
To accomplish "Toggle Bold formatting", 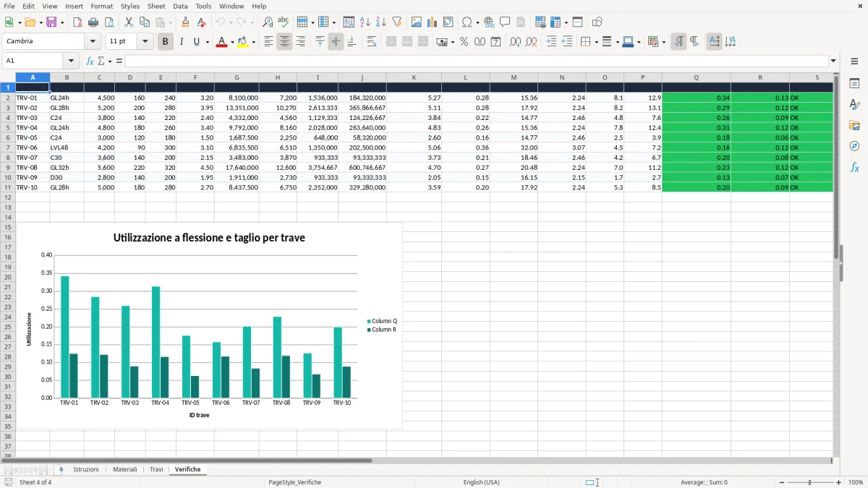I will (165, 42).
